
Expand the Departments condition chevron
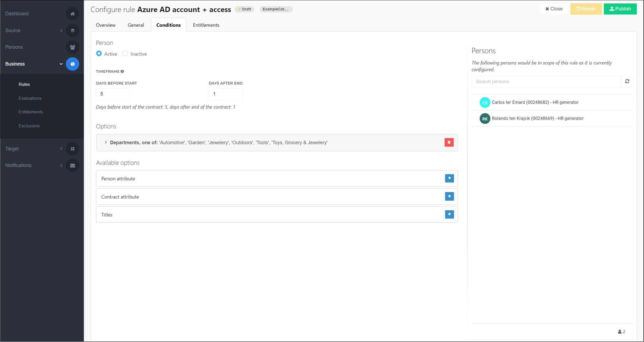[106, 143]
